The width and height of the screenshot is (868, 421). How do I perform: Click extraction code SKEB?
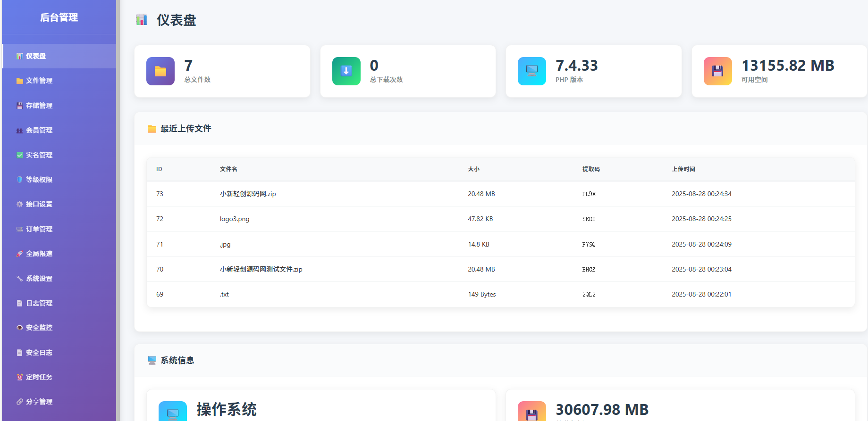[x=589, y=219]
